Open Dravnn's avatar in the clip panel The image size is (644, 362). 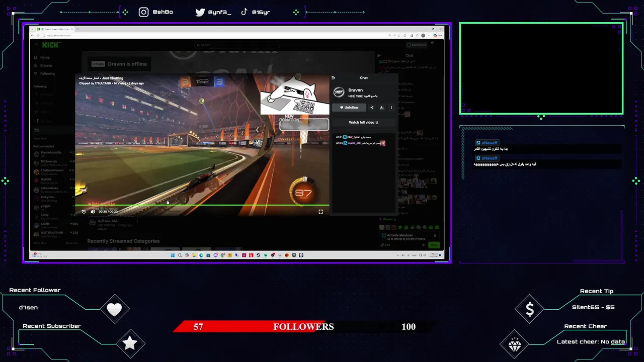(339, 93)
